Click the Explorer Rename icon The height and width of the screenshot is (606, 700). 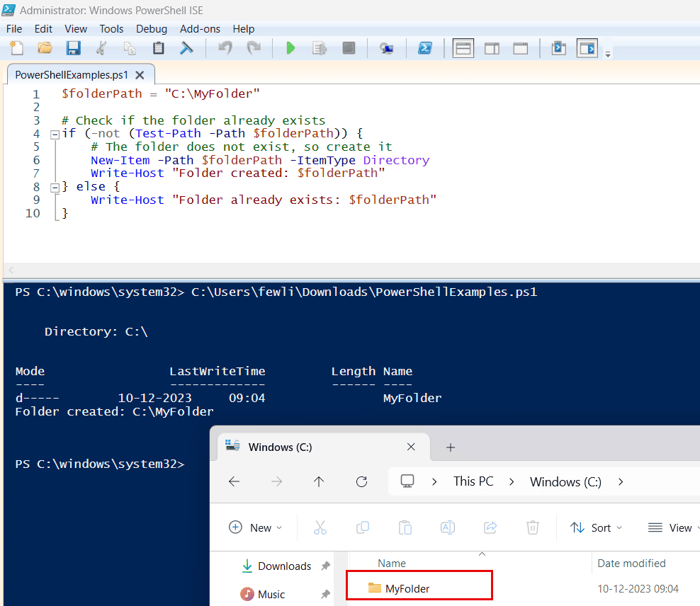pos(447,527)
